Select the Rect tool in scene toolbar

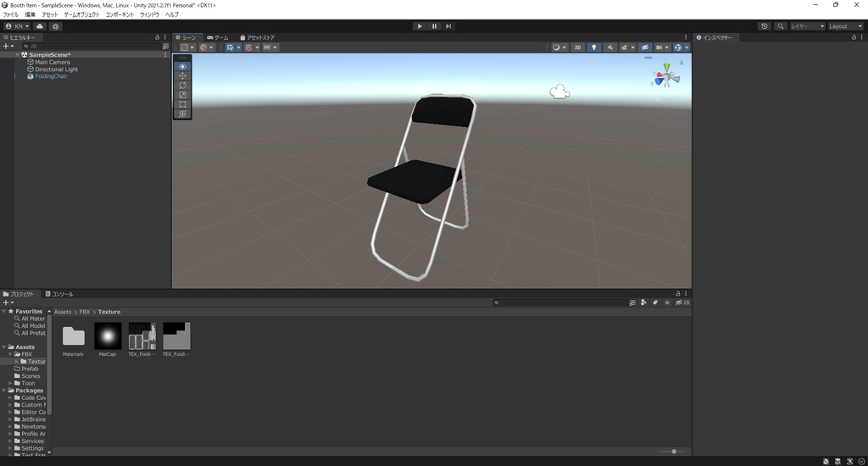point(182,104)
